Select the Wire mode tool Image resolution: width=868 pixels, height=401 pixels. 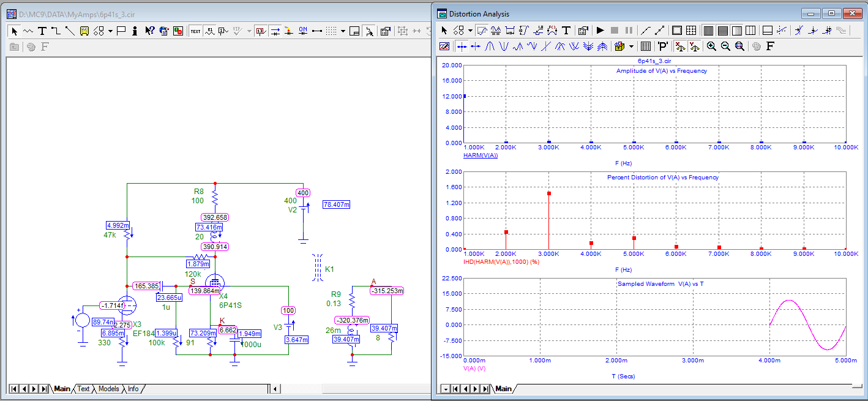click(x=56, y=31)
